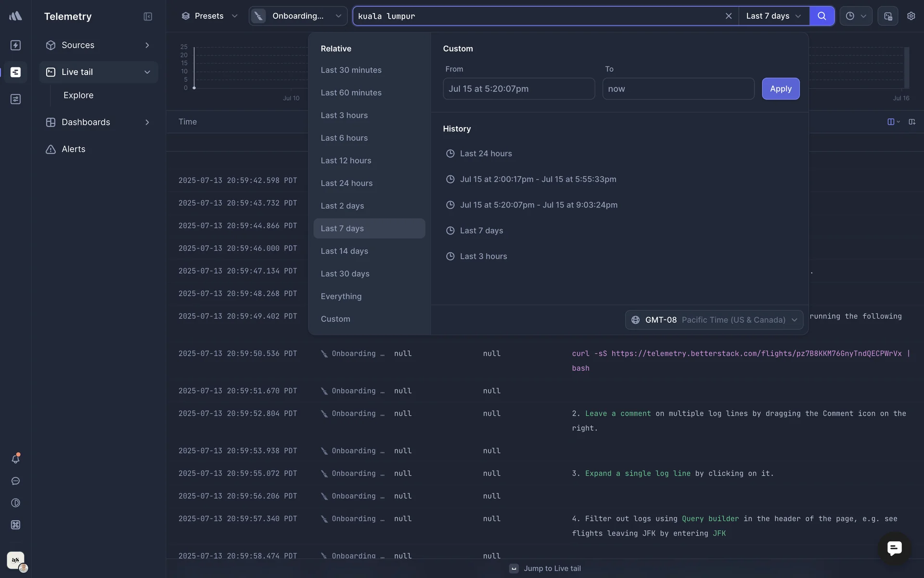Click the search magnifier button

(821, 16)
